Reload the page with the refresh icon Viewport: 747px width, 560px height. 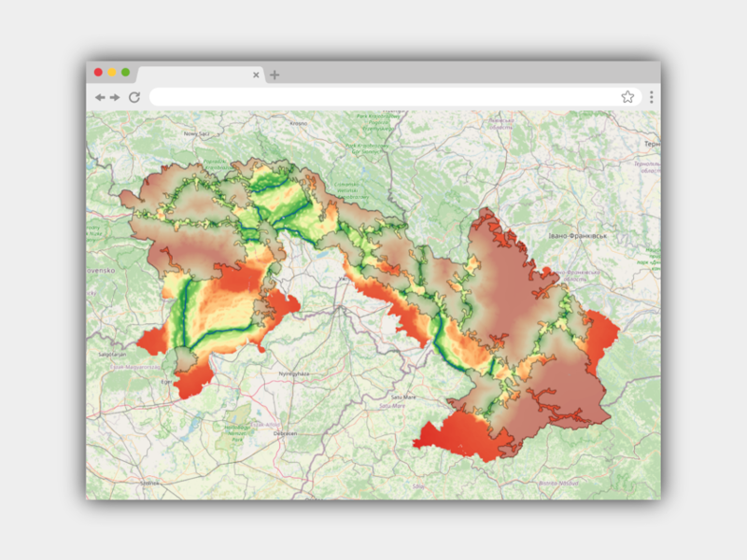tap(134, 97)
